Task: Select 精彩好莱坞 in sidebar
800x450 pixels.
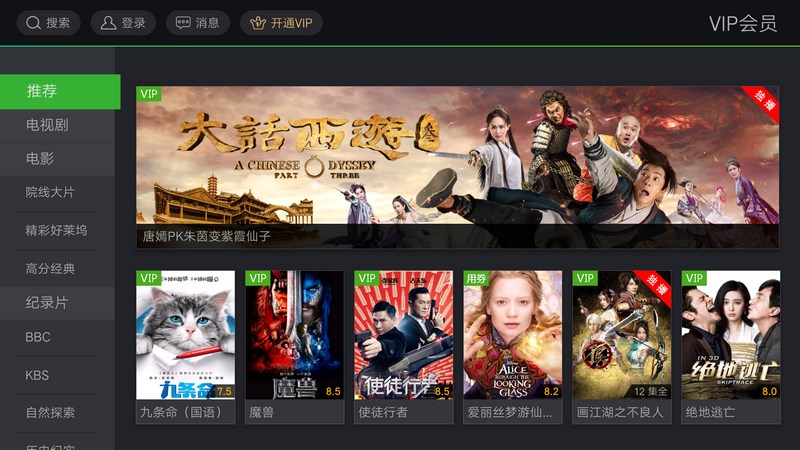Action: point(57,231)
